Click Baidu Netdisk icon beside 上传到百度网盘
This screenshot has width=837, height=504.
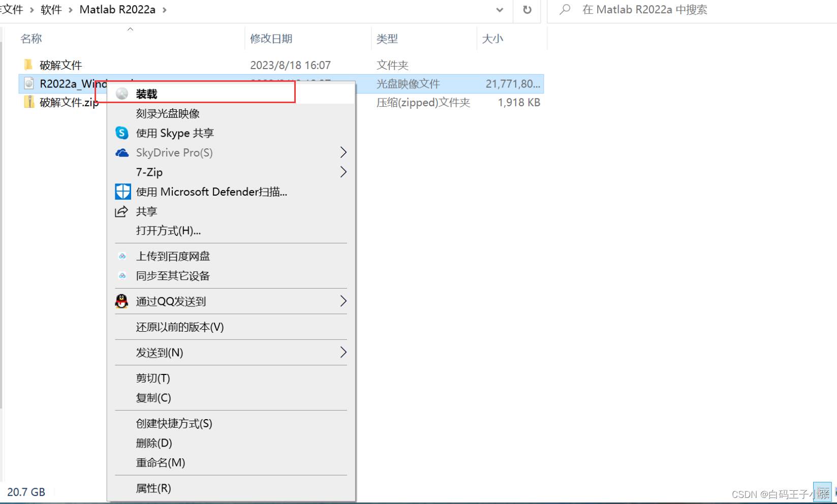pyautogui.click(x=122, y=256)
